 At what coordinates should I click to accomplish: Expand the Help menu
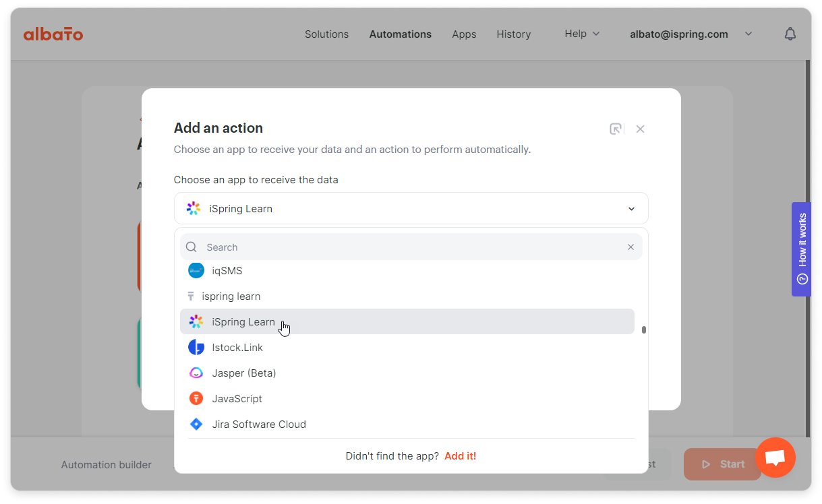[582, 34]
